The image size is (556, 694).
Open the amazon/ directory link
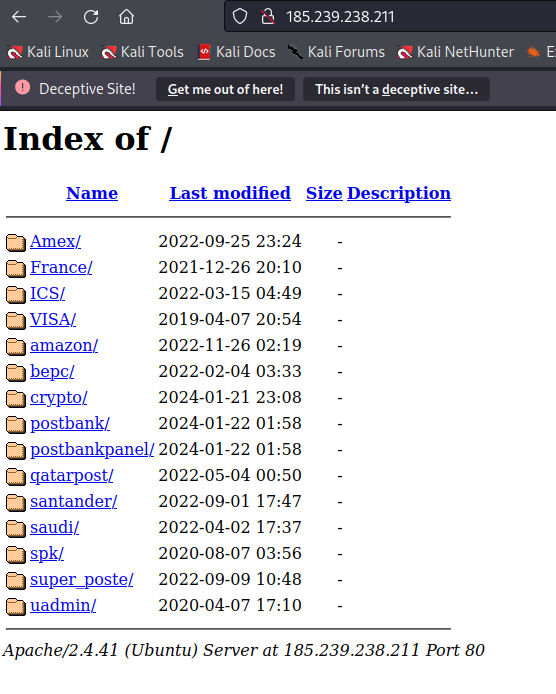pyautogui.click(x=64, y=346)
